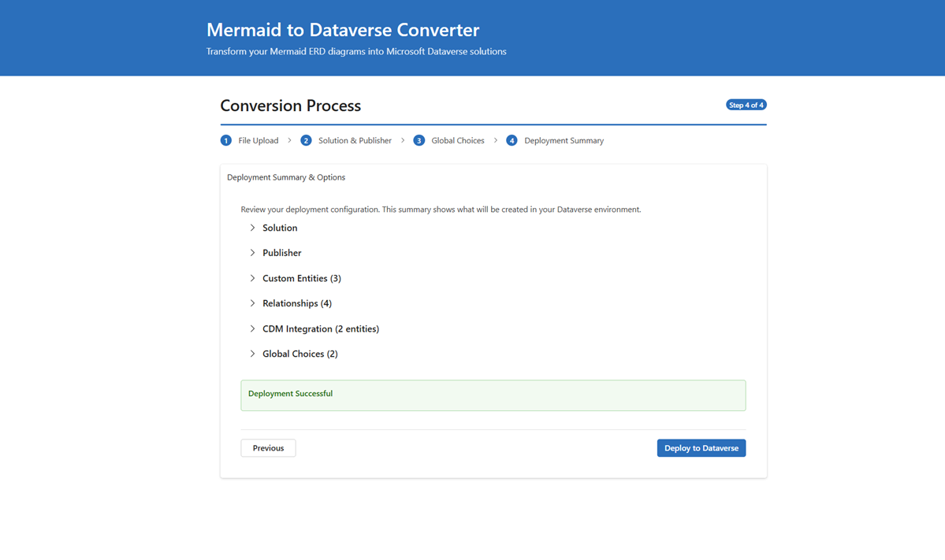
Task: Click the chevron separator after File Upload
Action: point(289,139)
